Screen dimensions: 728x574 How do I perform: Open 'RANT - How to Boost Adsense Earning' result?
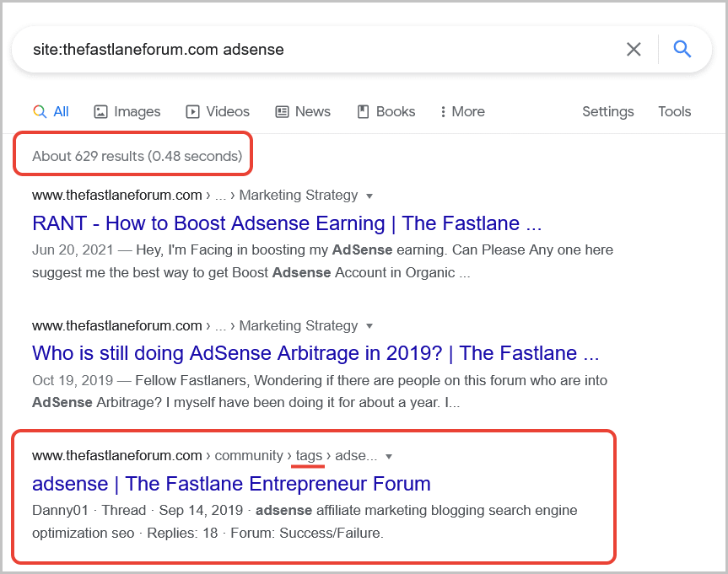click(x=287, y=223)
